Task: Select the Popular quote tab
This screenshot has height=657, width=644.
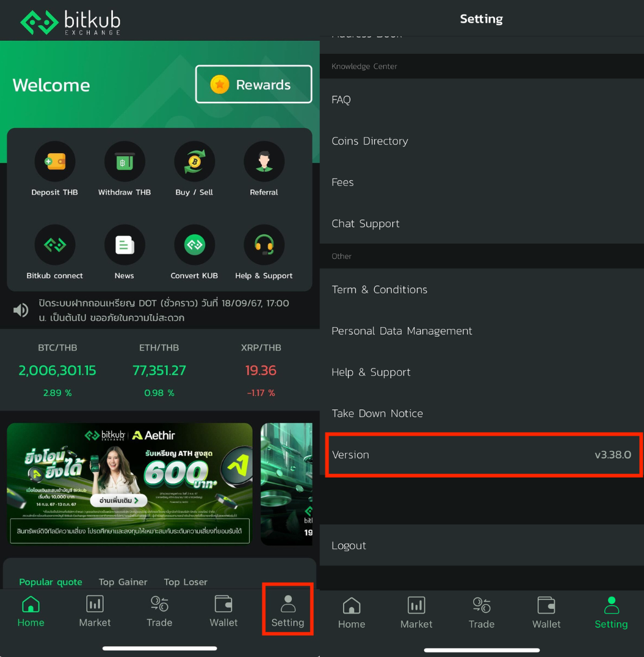Action: tap(51, 581)
